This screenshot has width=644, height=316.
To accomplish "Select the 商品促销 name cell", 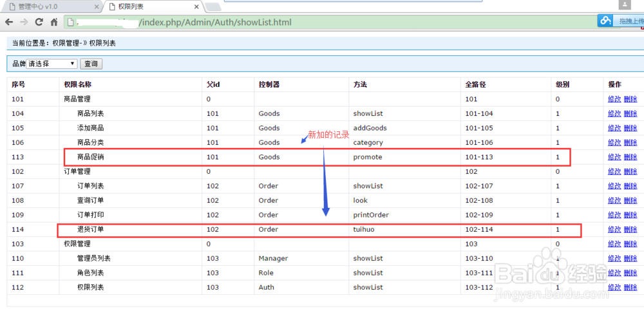I will click(x=90, y=157).
